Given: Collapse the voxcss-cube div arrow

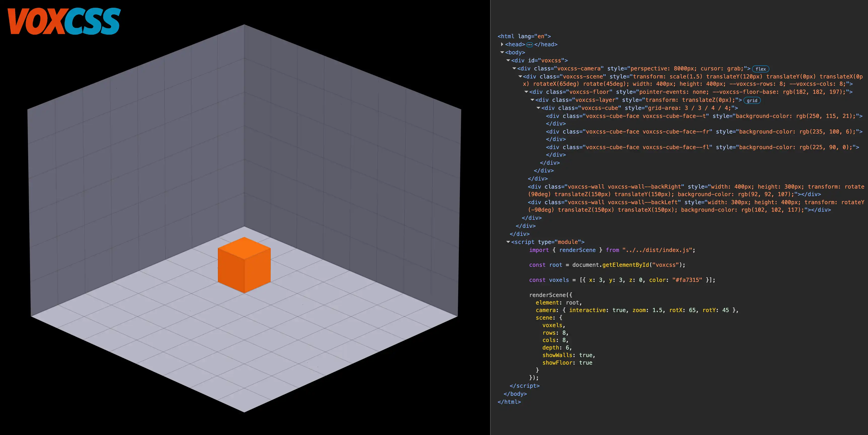Looking at the screenshot, I should (538, 108).
